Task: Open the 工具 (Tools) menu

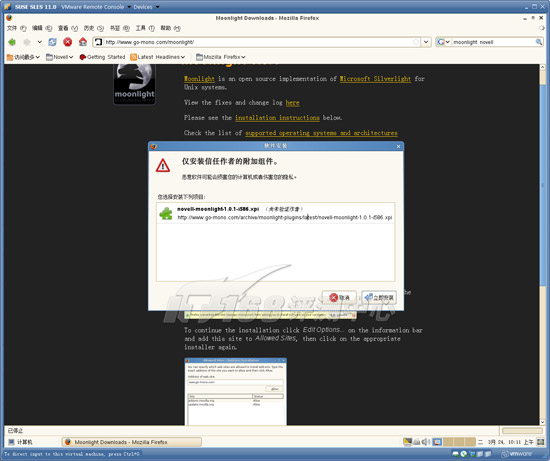Action: 145,28
